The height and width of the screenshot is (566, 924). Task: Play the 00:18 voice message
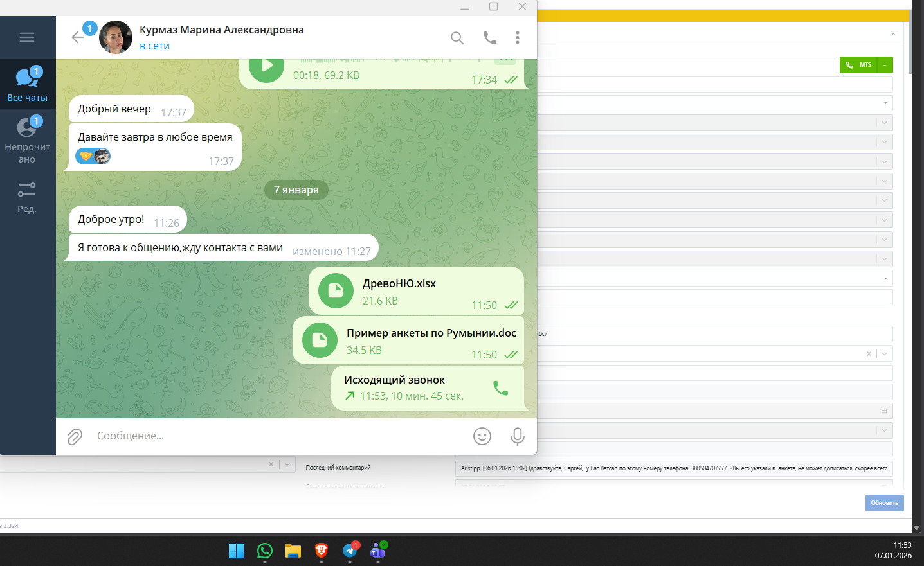click(x=266, y=66)
